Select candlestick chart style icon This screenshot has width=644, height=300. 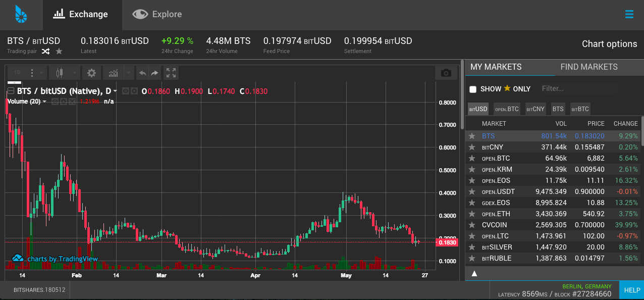click(60, 73)
